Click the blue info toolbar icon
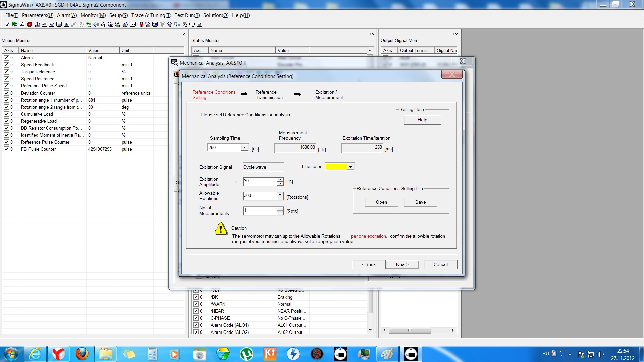Image resolution: width=644 pixels, height=362 pixels. click(x=37, y=24)
